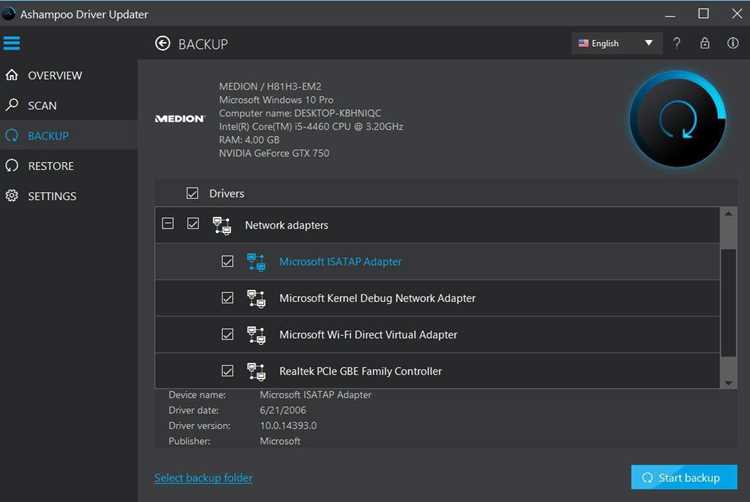Uncheck Microsoft Kernel Debug Network Adapter checkbox
The image size is (750, 502).
click(x=227, y=298)
